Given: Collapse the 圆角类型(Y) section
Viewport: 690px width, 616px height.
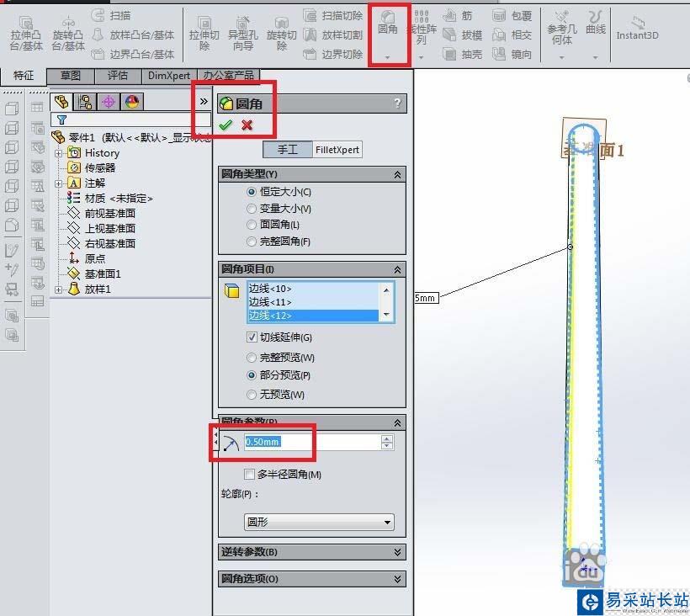Looking at the screenshot, I should (397, 175).
